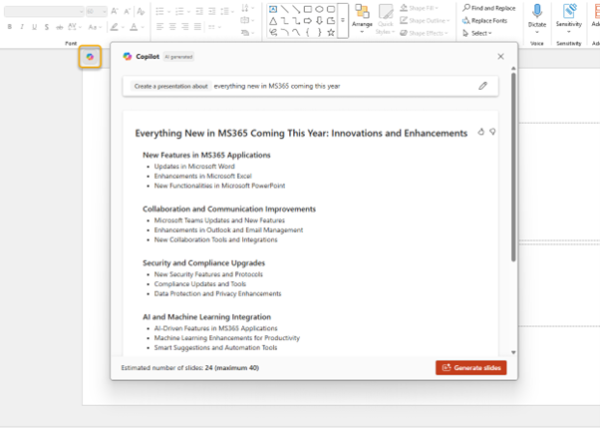Screen dimensions: 600x428
Task: Click Increase List Level icon
Action: coord(212,11)
